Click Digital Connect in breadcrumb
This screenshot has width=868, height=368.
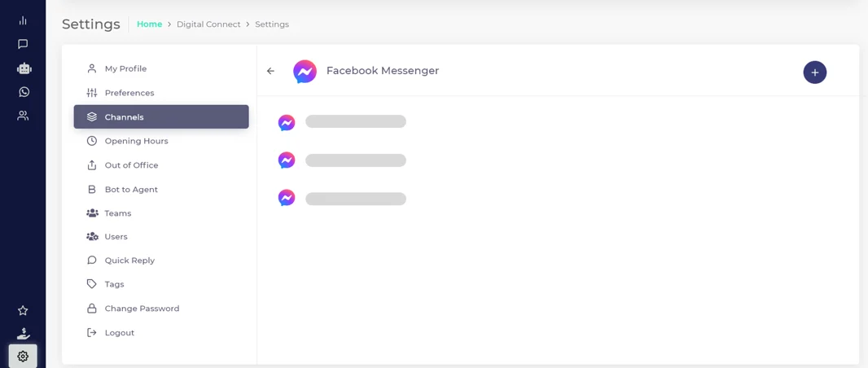coord(208,24)
